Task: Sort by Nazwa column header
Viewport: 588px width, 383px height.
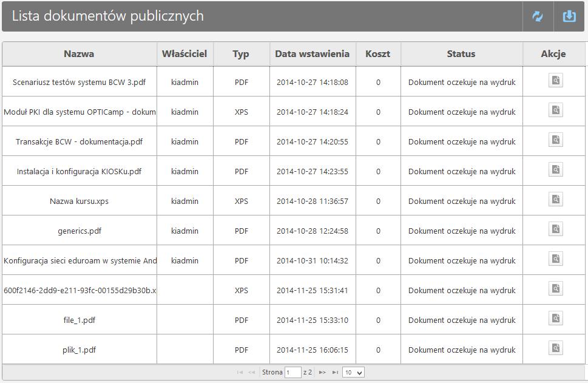Action: 79,54
